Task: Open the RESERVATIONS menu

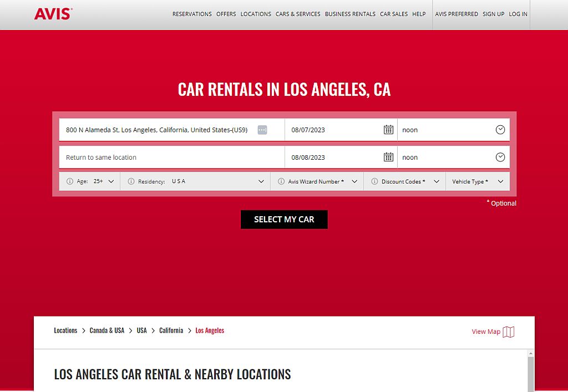Action: 192,14
